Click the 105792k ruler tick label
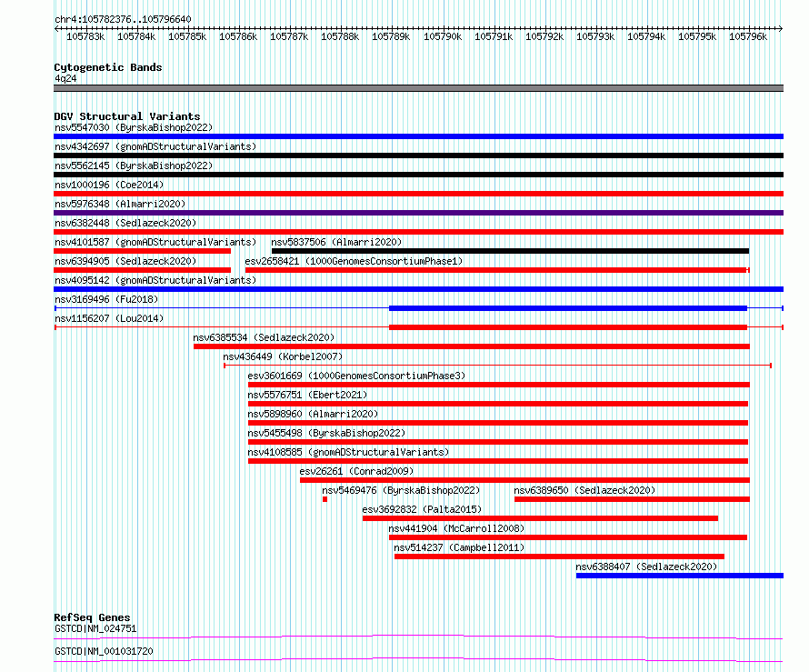The height and width of the screenshot is (672, 809). pyautogui.click(x=544, y=36)
